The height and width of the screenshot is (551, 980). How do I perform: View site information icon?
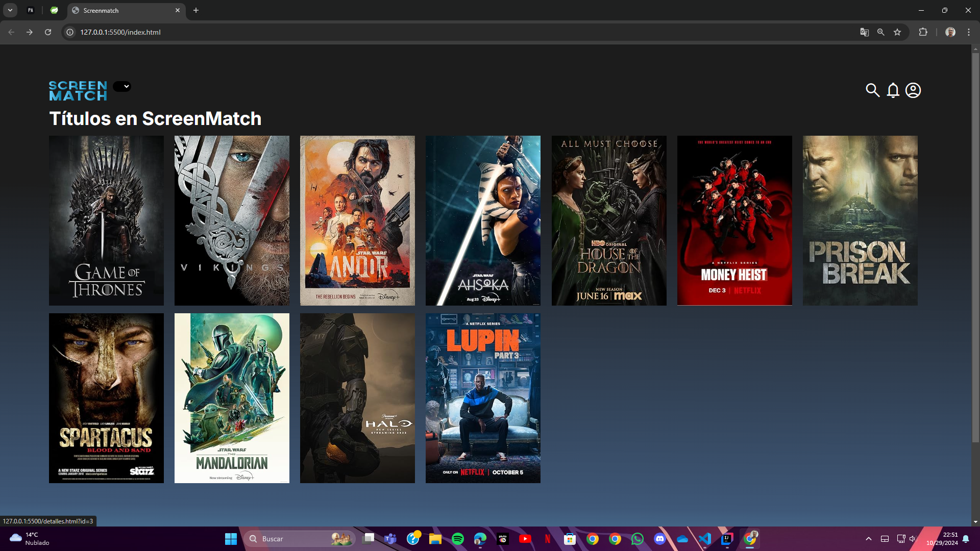coord(70,32)
